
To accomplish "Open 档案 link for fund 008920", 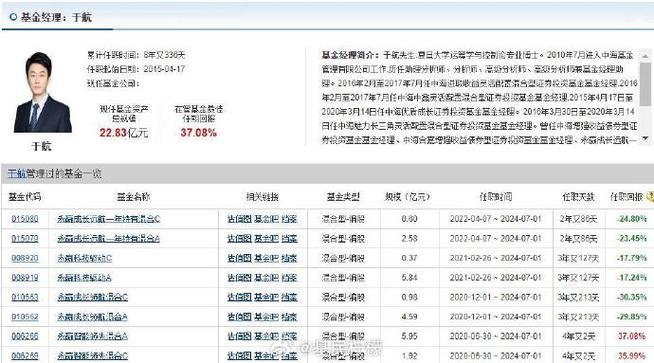I will click(x=289, y=258).
